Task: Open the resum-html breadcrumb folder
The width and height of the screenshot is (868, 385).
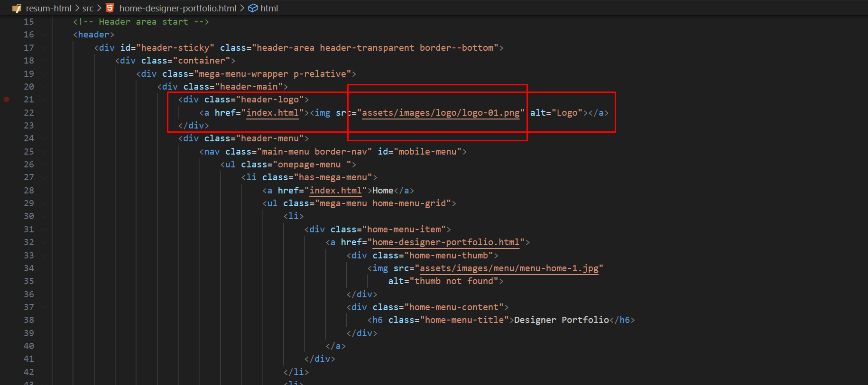Action: 48,8
